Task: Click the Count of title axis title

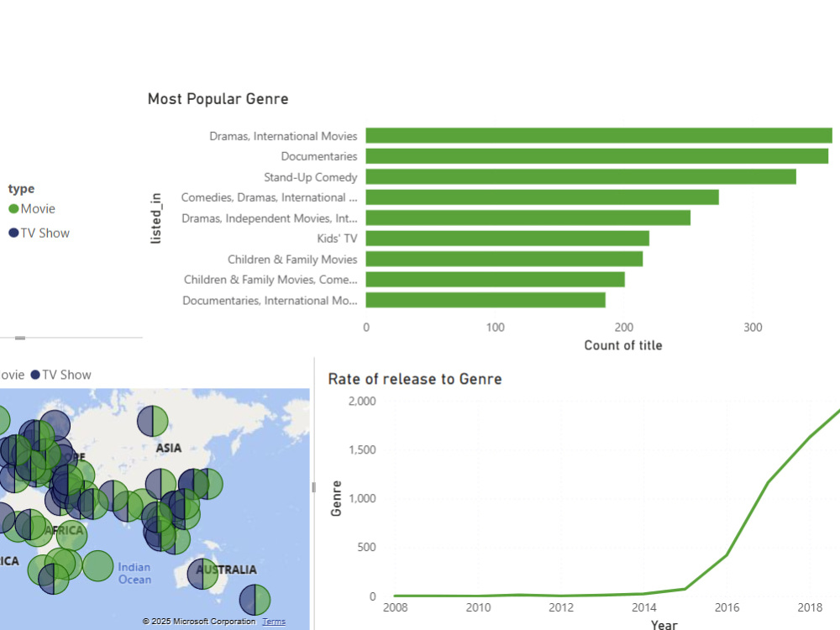Action: pyautogui.click(x=623, y=345)
